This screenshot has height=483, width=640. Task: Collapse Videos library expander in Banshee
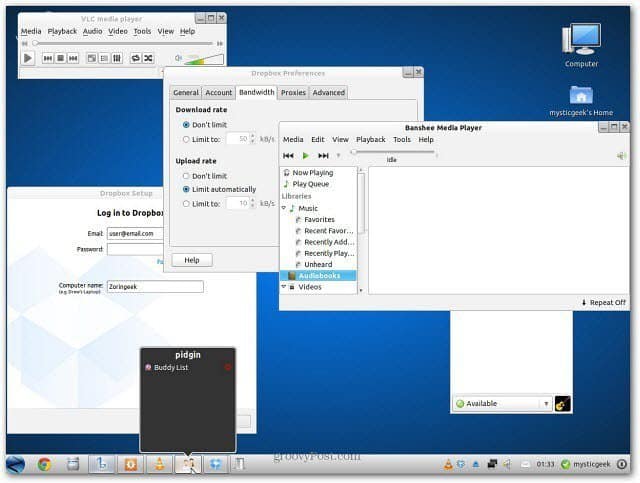coord(284,287)
